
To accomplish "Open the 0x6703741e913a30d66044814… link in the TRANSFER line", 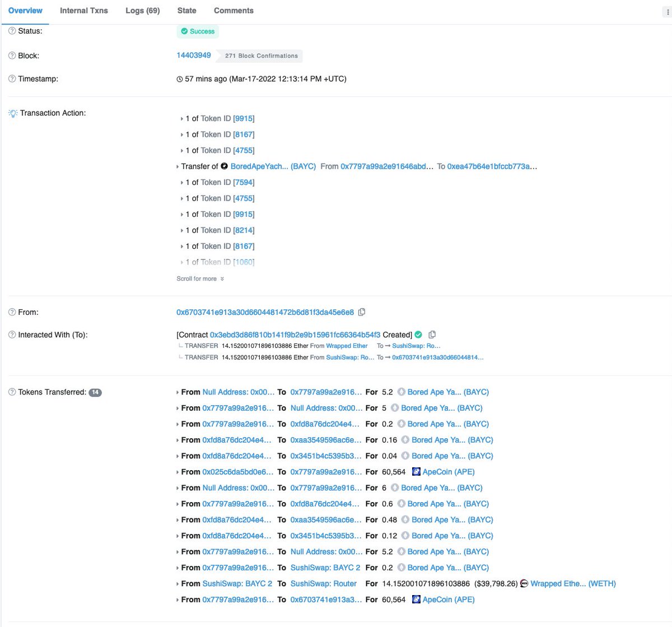I will pyautogui.click(x=438, y=357).
